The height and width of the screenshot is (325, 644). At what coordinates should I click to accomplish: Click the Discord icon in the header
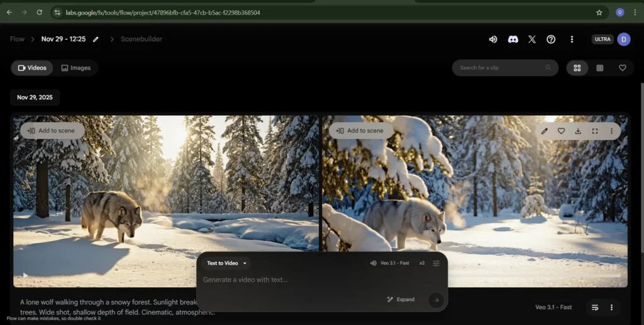pyautogui.click(x=513, y=39)
